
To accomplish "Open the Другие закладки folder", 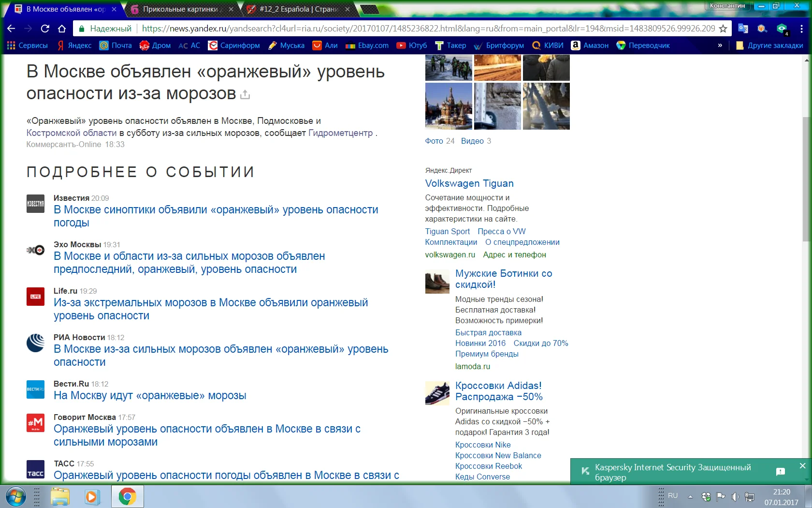I will click(x=769, y=45).
